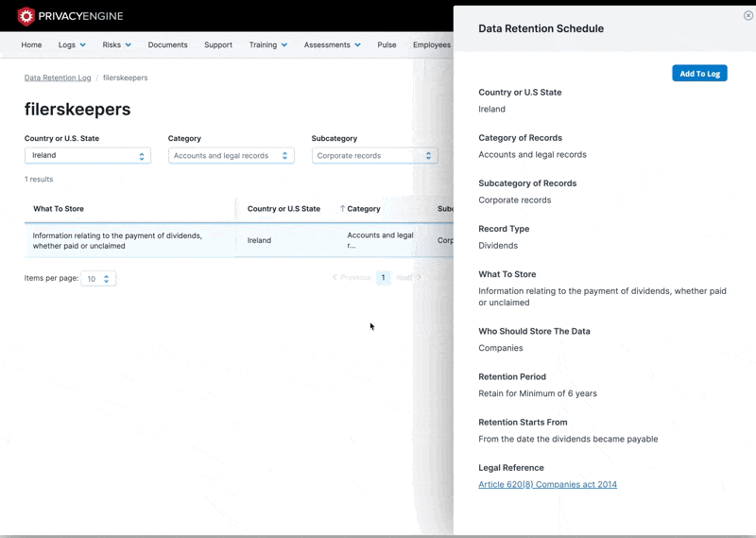Open the Documents menu item
756x538 pixels.
168,44
